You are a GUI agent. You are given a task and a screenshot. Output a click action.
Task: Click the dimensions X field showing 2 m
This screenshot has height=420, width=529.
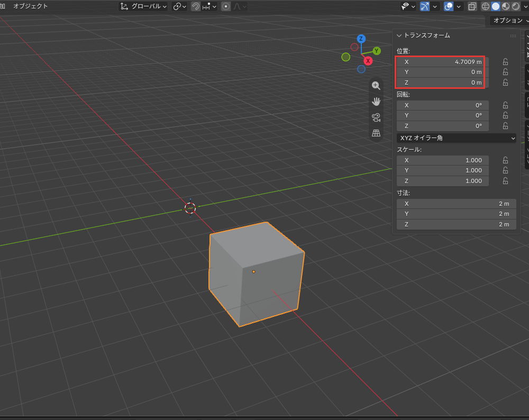(x=457, y=204)
